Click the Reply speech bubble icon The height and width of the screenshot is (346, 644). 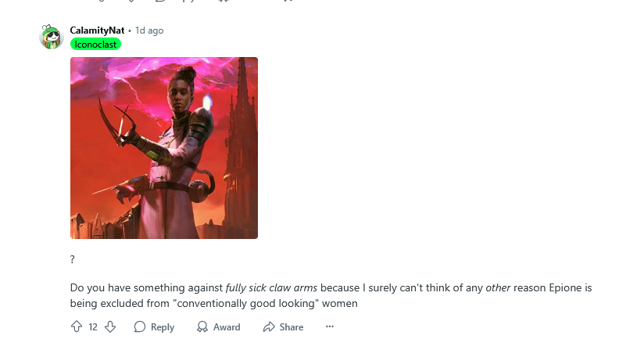click(140, 326)
